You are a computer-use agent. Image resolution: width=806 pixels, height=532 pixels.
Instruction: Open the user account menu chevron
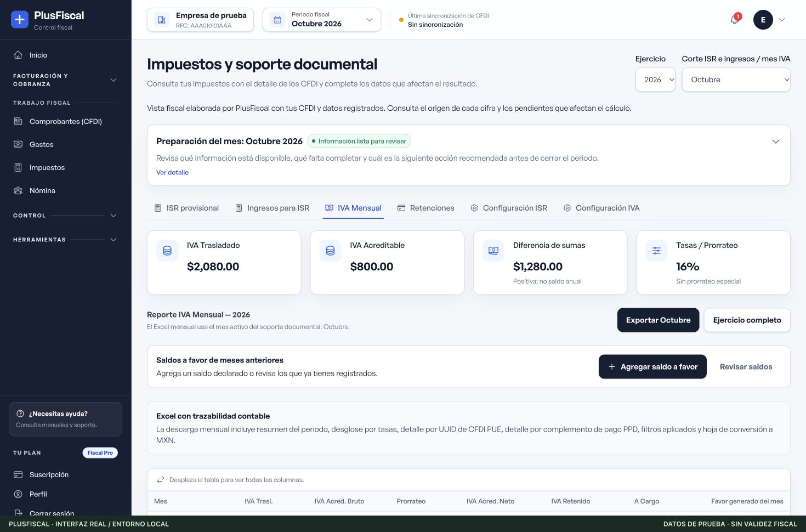(x=782, y=20)
